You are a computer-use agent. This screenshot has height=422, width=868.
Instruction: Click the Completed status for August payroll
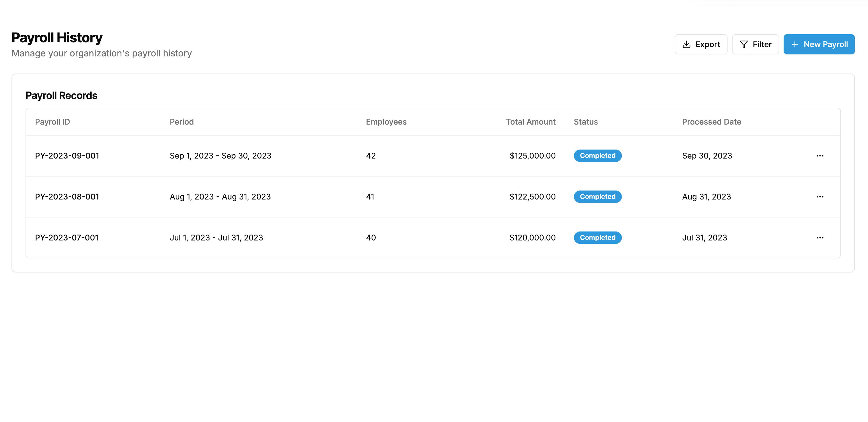[597, 197]
